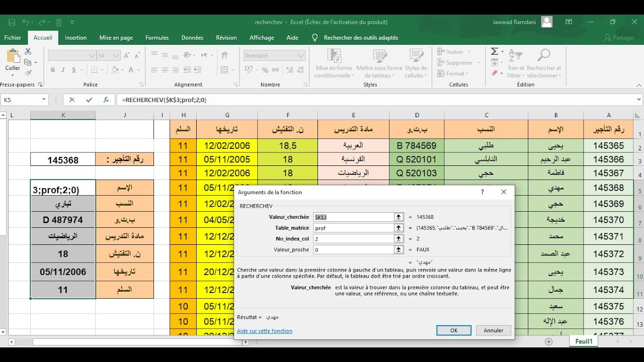The image size is (644, 362).
Task: Open Styles de cellules gallery
Action: (416, 64)
